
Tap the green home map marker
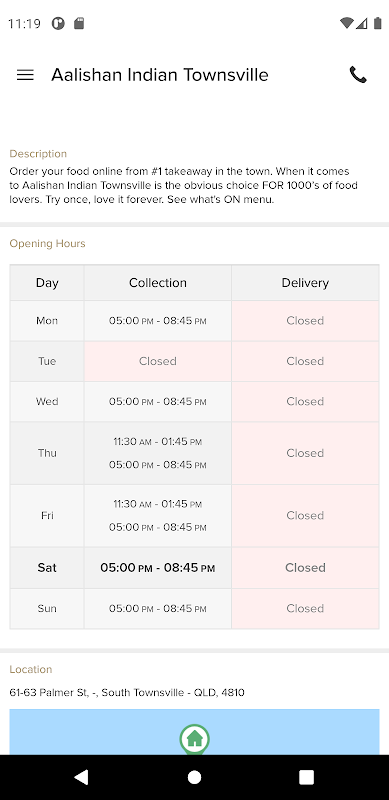coord(194,739)
